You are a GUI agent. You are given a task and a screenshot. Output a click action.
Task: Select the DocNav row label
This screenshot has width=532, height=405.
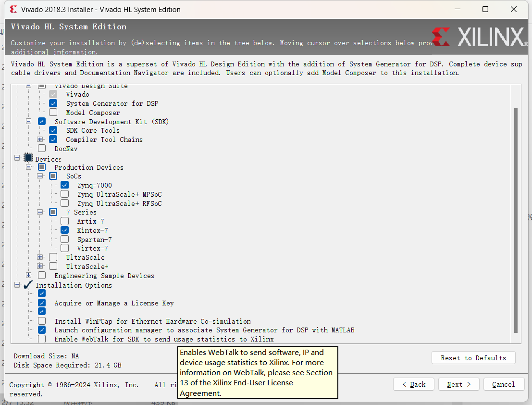66,149
